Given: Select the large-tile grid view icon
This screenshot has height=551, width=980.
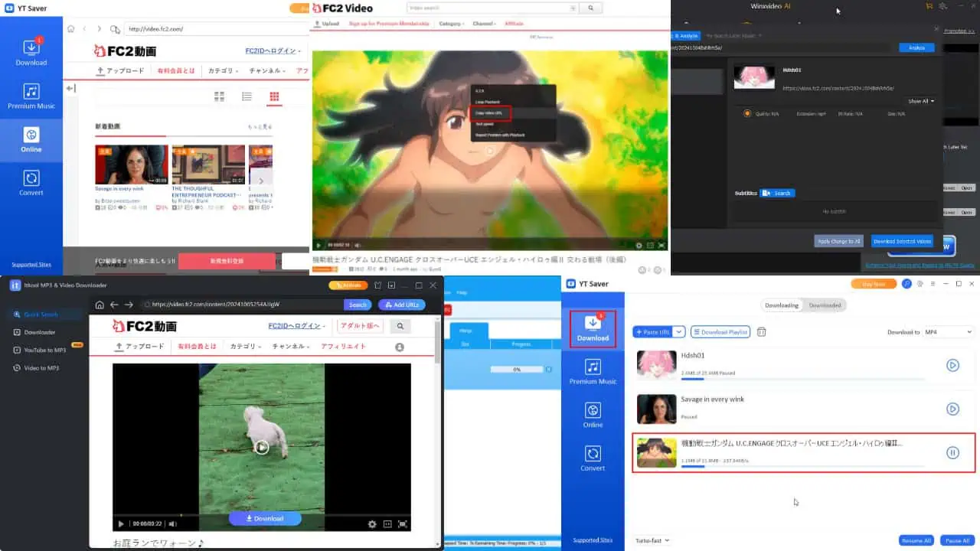Looking at the screenshot, I should [x=220, y=96].
